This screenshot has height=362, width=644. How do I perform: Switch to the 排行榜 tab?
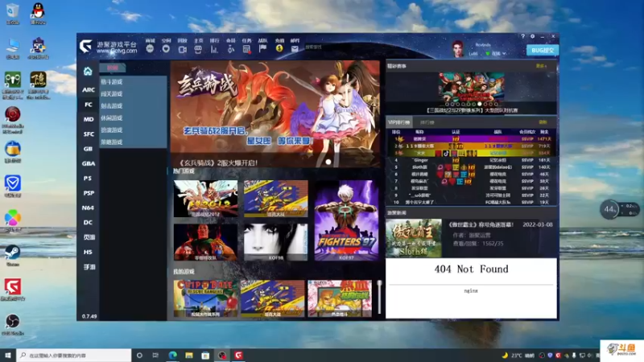pyautogui.click(x=427, y=122)
